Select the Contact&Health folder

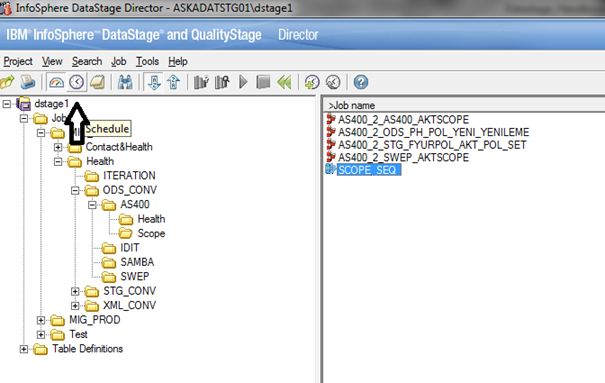(119, 147)
